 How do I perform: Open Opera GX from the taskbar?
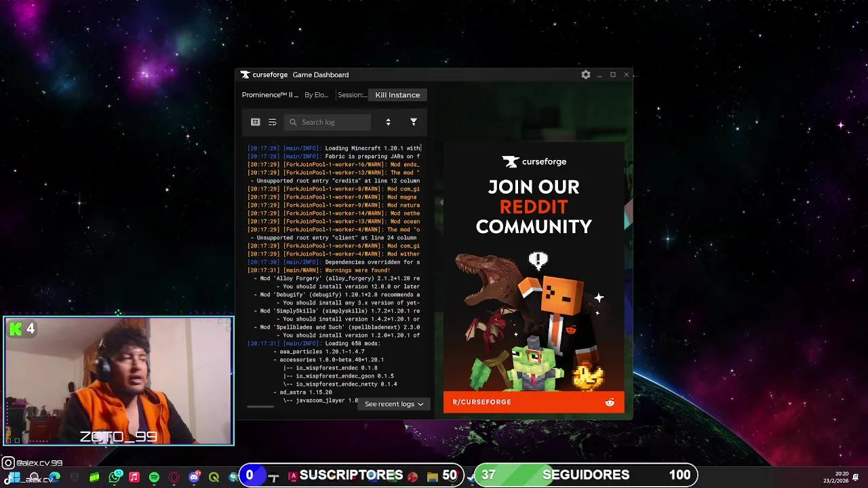click(x=174, y=477)
